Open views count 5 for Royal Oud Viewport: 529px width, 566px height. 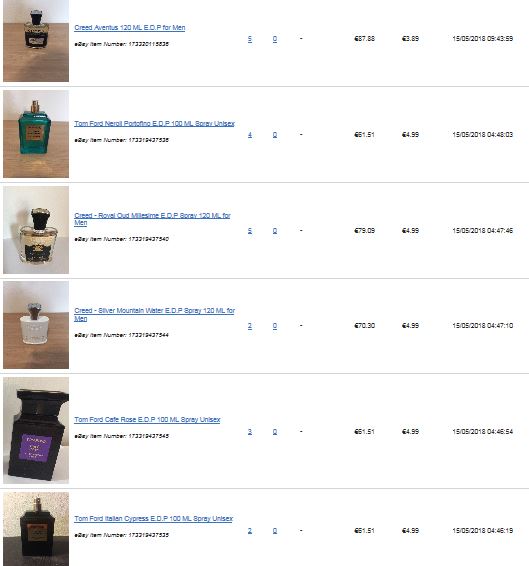pos(250,231)
